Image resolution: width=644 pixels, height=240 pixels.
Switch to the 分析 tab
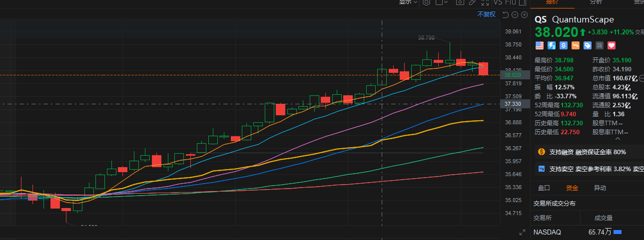point(596,2)
